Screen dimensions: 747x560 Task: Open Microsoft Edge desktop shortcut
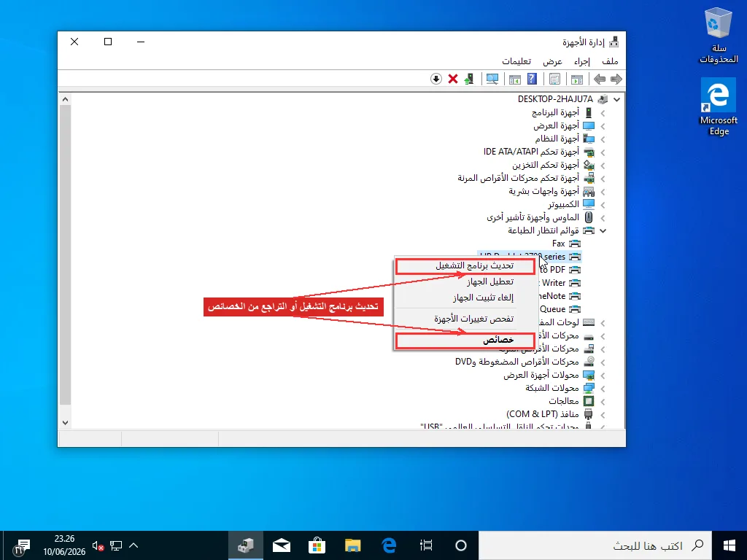pos(719,108)
